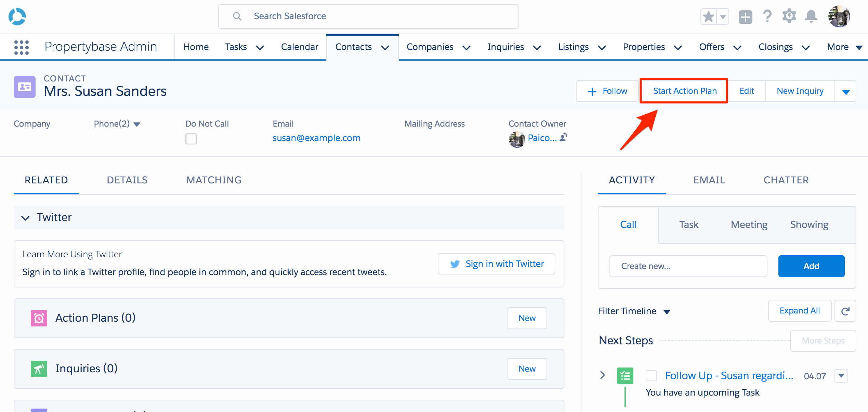The image size is (868, 412).
Task: Open the Help question mark icon
Action: [767, 16]
